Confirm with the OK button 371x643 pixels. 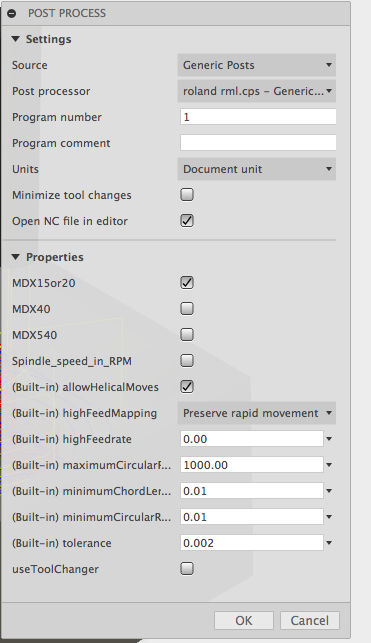pyautogui.click(x=244, y=620)
